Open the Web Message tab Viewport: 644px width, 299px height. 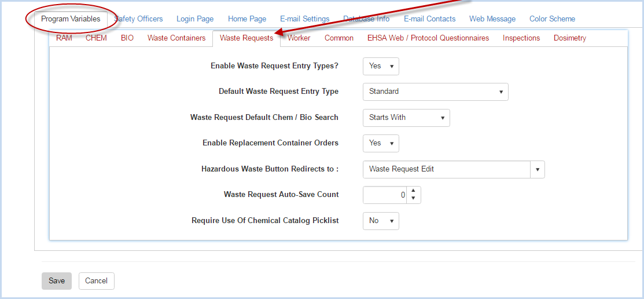tap(492, 19)
